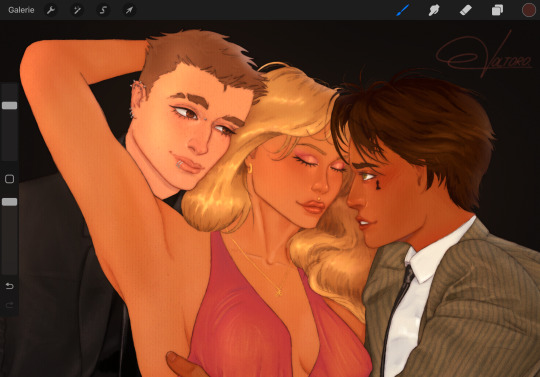This screenshot has height=377, width=540.
Task: Return to the Galerie view
Action: [21, 10]
